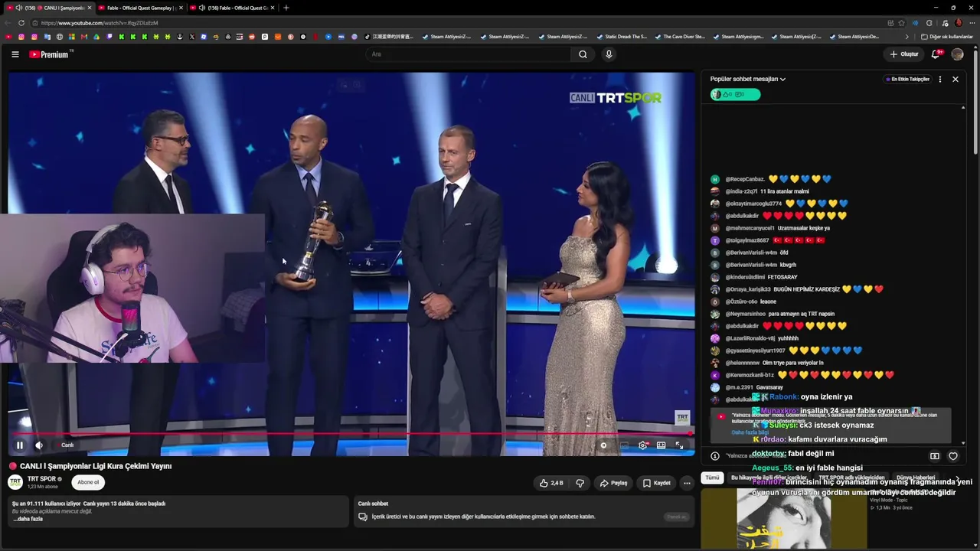Open the TikTok bookmark with Chinese title
The width and height of the screenshot is (980, 551).
coord(389,37)
